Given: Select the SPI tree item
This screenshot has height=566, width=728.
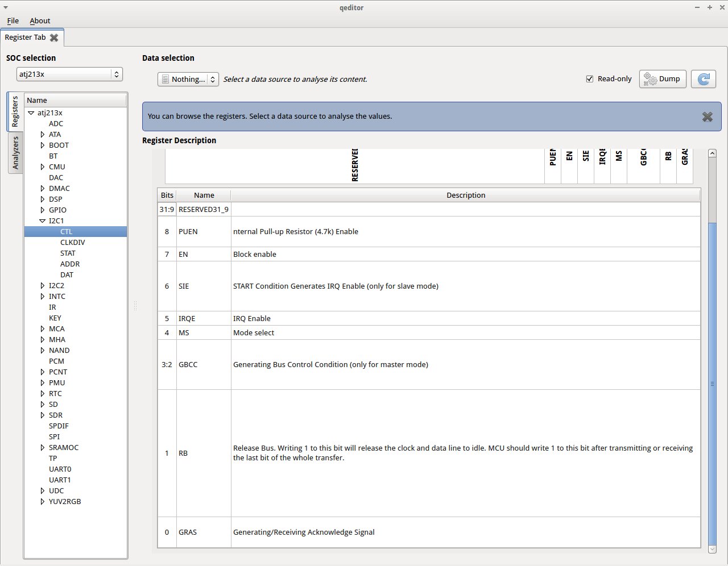Looking at the screenshot, I should (x=54, y=437).
